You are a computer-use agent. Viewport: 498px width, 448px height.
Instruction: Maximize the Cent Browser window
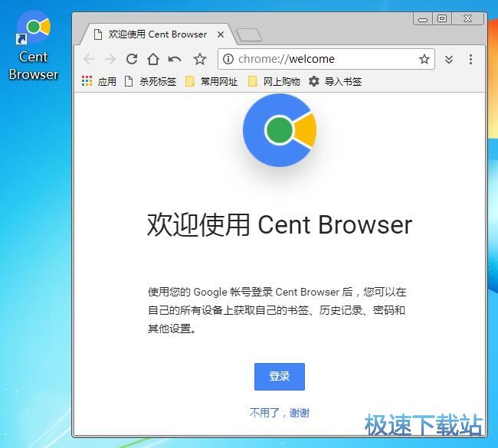tap(442, 18)
